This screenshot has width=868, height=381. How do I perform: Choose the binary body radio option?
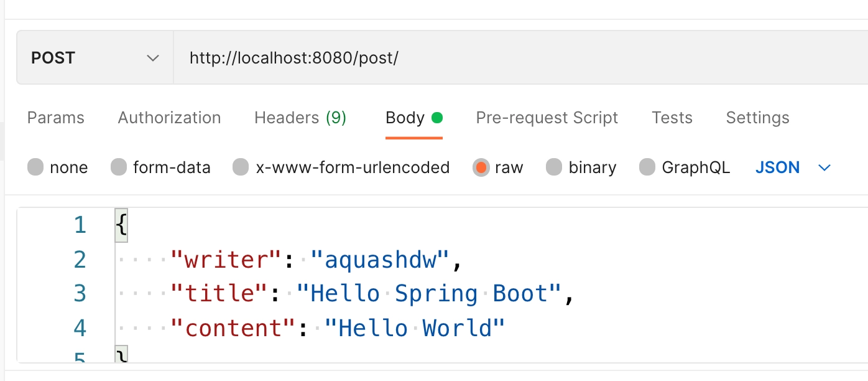(554, 167)
